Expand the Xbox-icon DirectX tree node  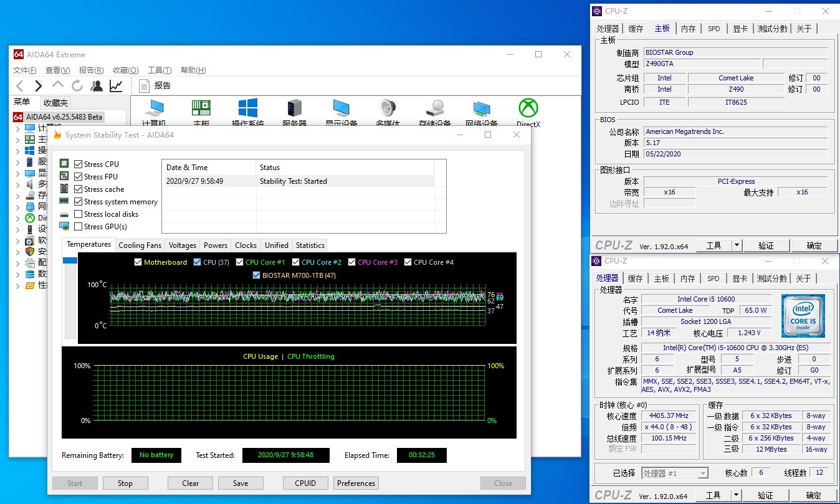click(x=17, y=217)
